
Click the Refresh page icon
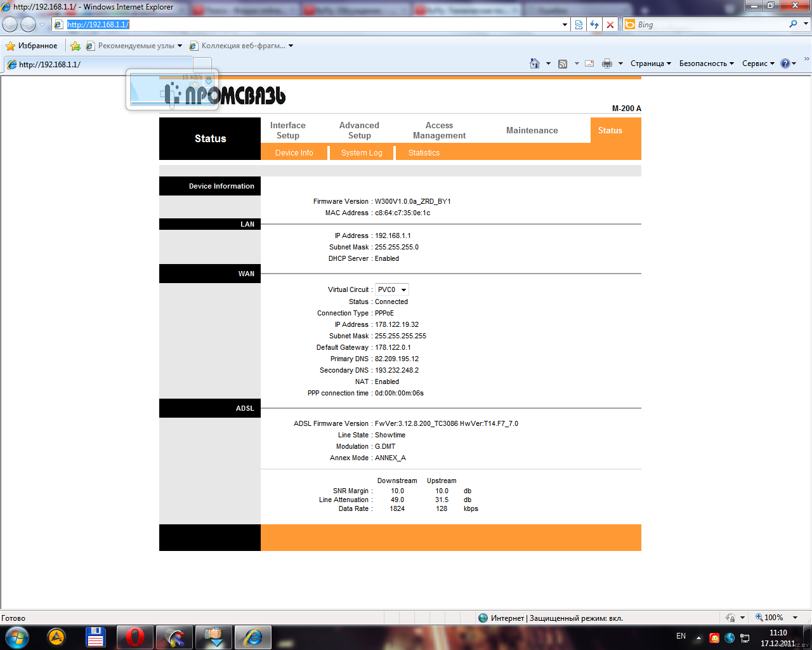coord(594,25)
